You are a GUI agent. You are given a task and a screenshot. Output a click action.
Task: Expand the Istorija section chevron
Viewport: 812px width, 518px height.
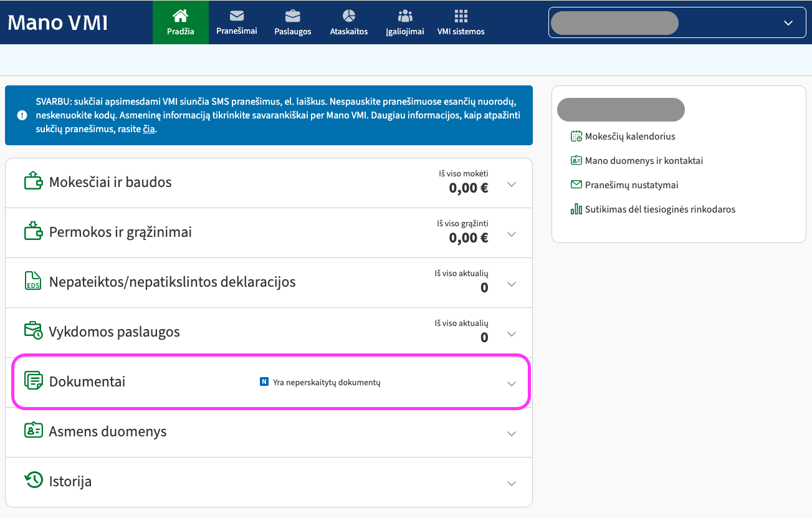pos(512,484)
